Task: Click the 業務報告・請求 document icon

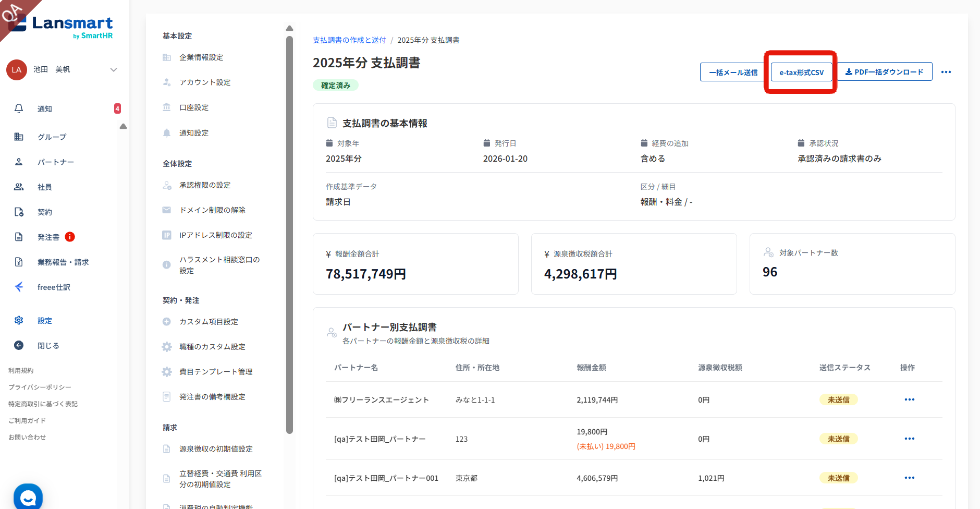Action: pyautogui.click(x=19, y=262)
